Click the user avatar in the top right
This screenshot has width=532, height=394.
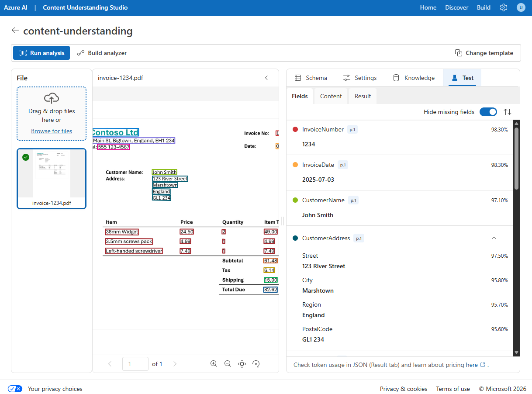tap(521, 7)
